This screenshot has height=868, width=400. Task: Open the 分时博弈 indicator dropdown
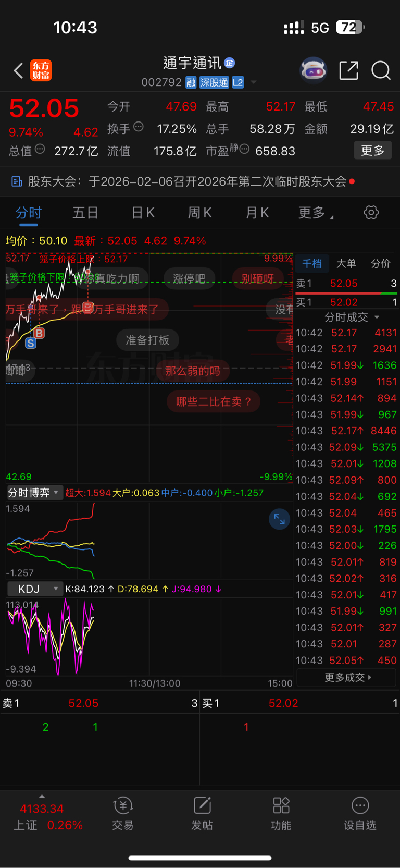(34, 493)
